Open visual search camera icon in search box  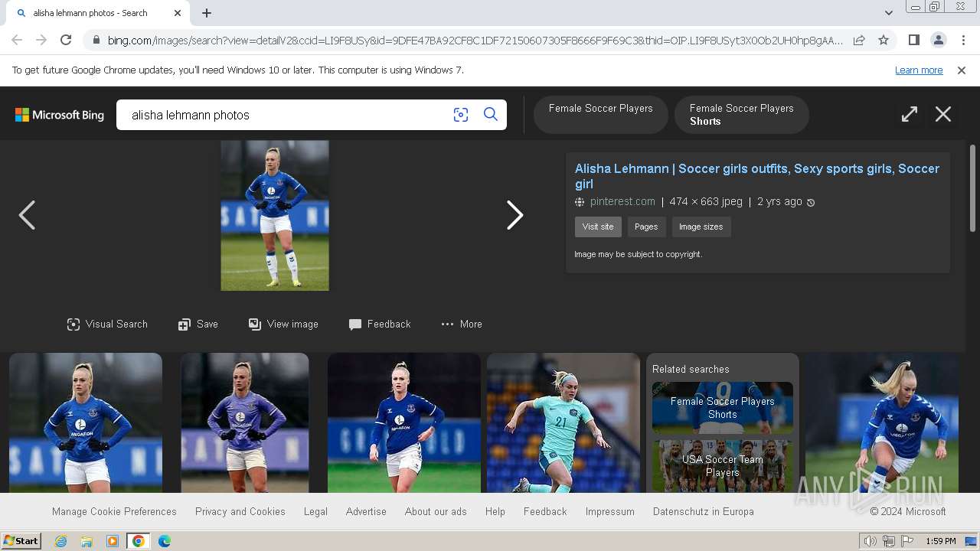point(460,115)
